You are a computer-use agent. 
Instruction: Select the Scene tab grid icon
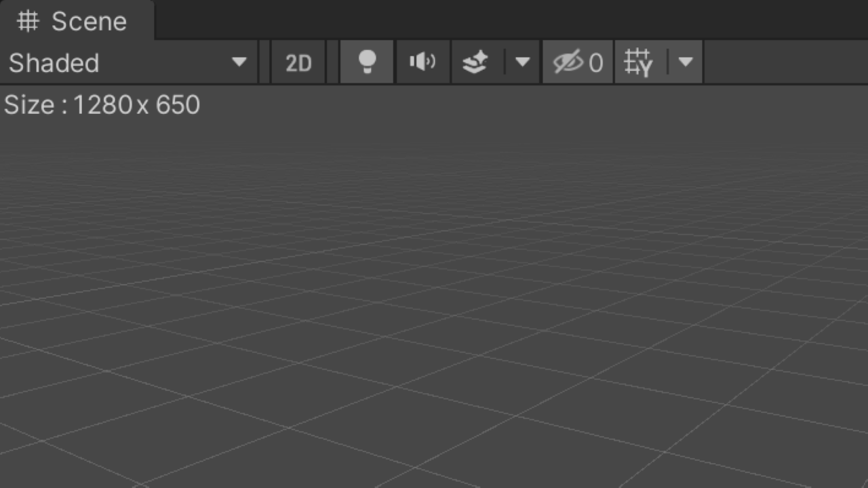coord(26,21)
